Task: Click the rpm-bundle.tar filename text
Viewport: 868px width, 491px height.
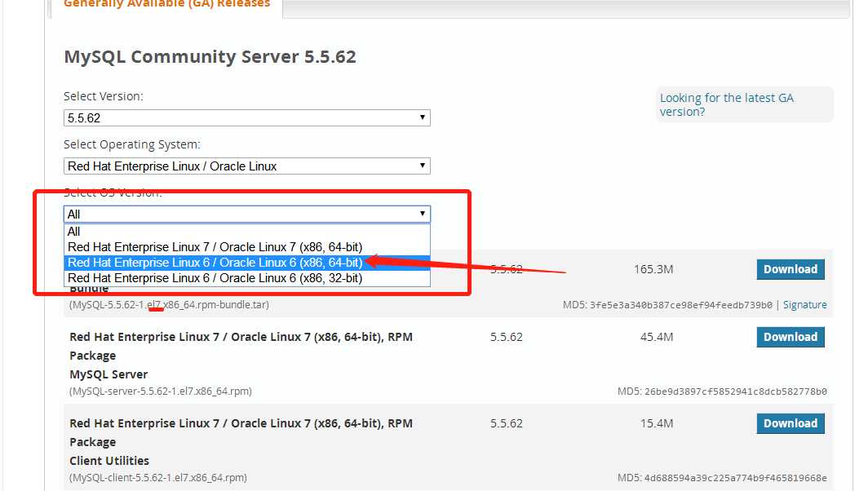Action: 170,305
